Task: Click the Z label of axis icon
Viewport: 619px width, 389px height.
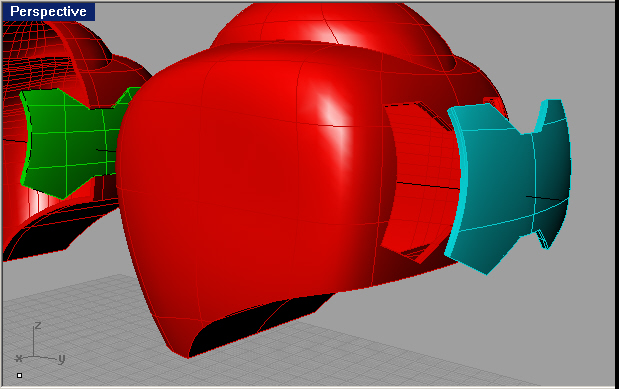Action: 38,326
